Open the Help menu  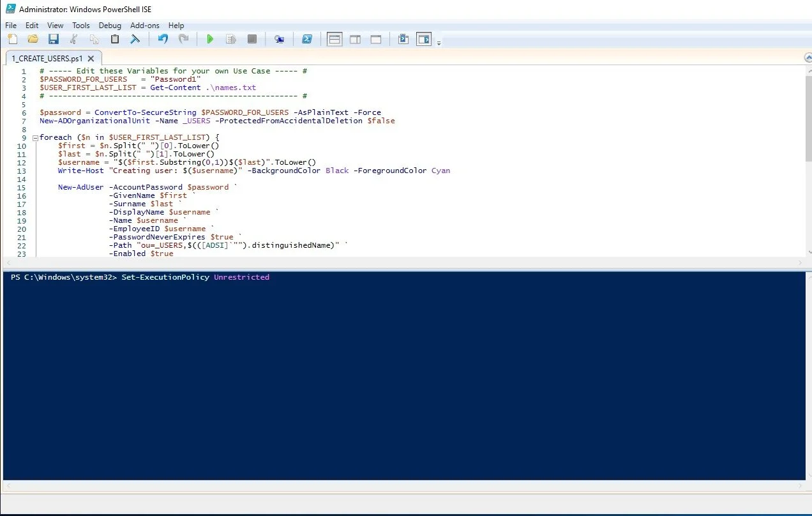click(176, 26)
